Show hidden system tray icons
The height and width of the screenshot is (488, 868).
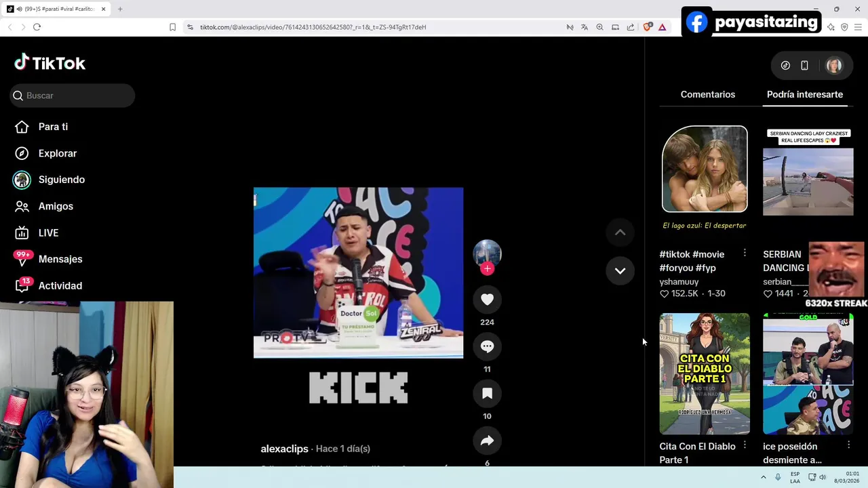(x=763, y=477)
